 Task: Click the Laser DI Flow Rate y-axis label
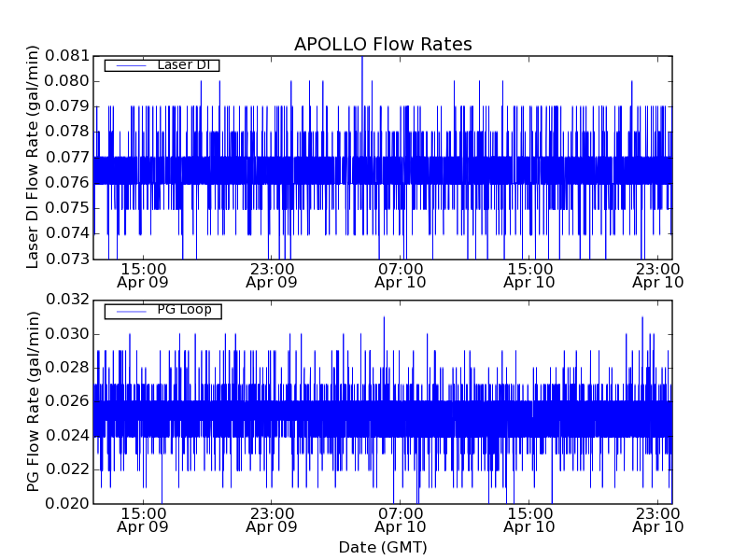click(x=34, y=157)
